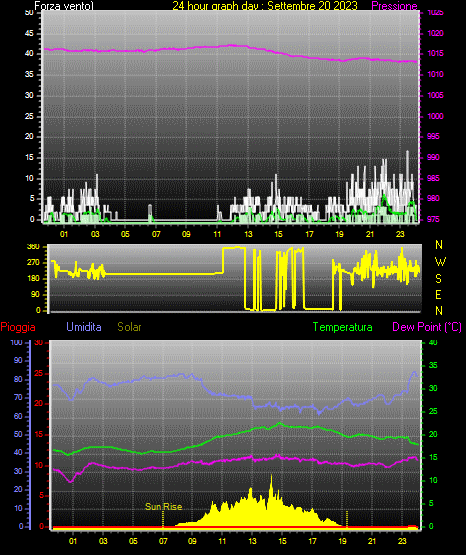Screen dimensions: 466x555
Task: Click the 'Sun Rise' marker label
Action: pos(163,507)
